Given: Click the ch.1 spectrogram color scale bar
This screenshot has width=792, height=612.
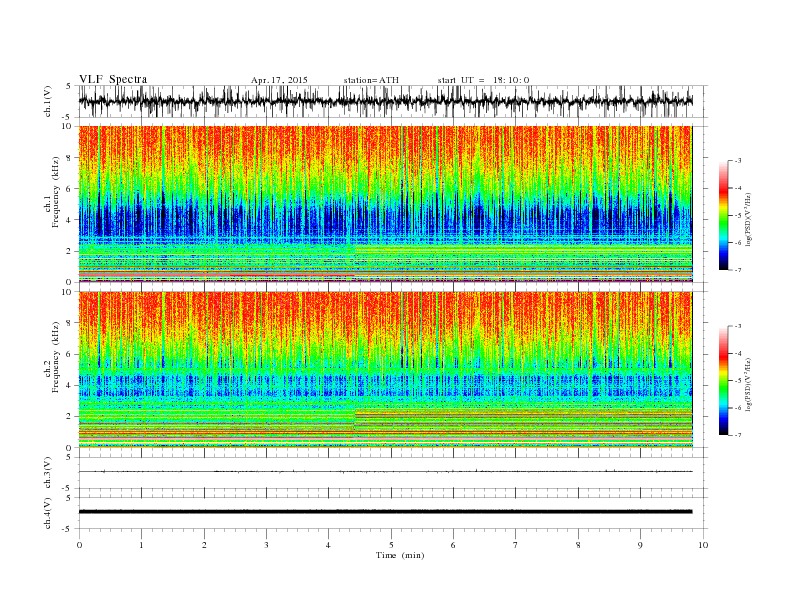Looking at the screenshot, I should tap(723, 216).
